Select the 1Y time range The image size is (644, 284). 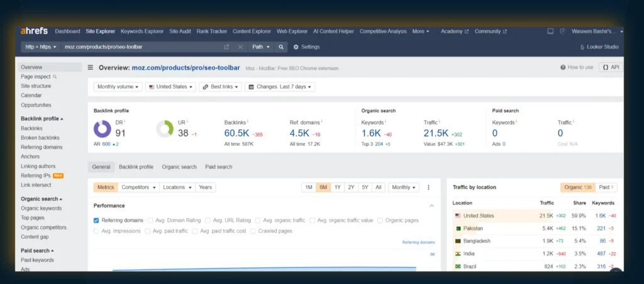pos(337,187)
